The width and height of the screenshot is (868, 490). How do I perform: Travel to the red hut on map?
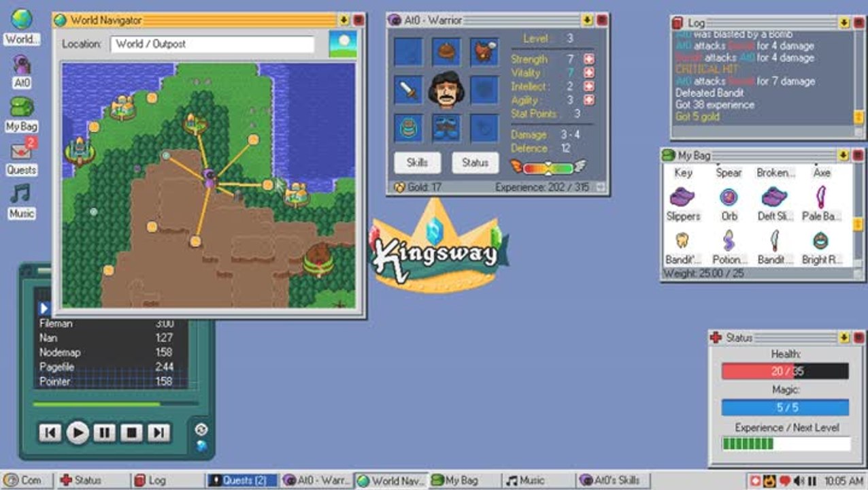coord(318,259)
